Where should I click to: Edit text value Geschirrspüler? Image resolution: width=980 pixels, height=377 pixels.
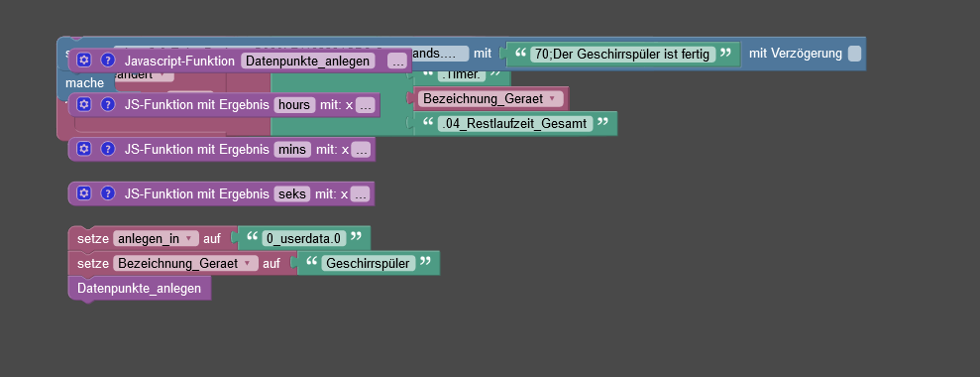tap(369, 263)
